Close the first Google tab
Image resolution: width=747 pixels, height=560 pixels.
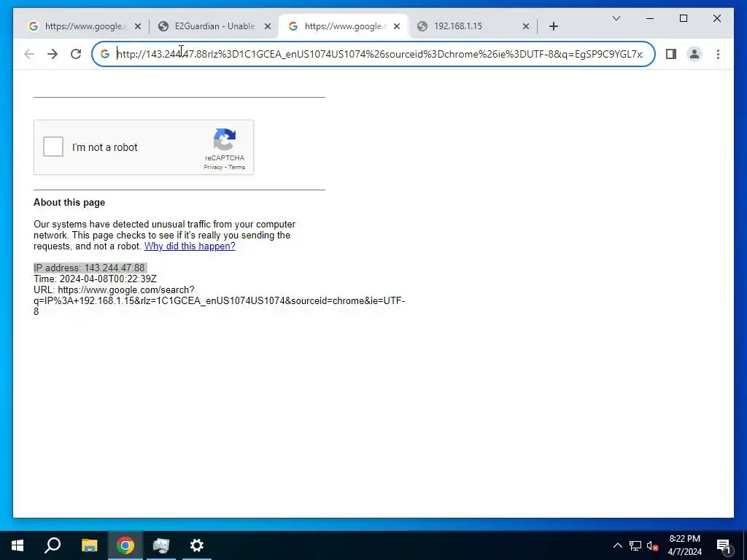138,26
